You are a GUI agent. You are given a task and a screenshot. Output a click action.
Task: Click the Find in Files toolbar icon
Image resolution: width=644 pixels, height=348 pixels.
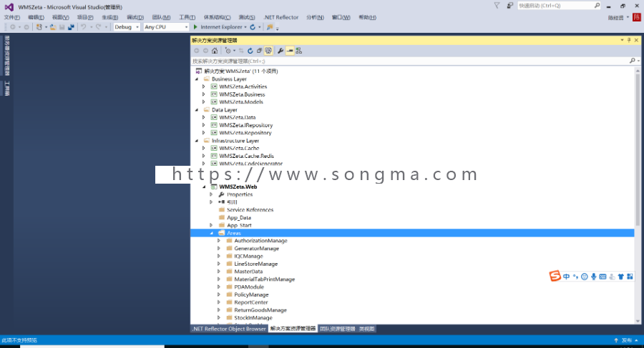point(270,27)
